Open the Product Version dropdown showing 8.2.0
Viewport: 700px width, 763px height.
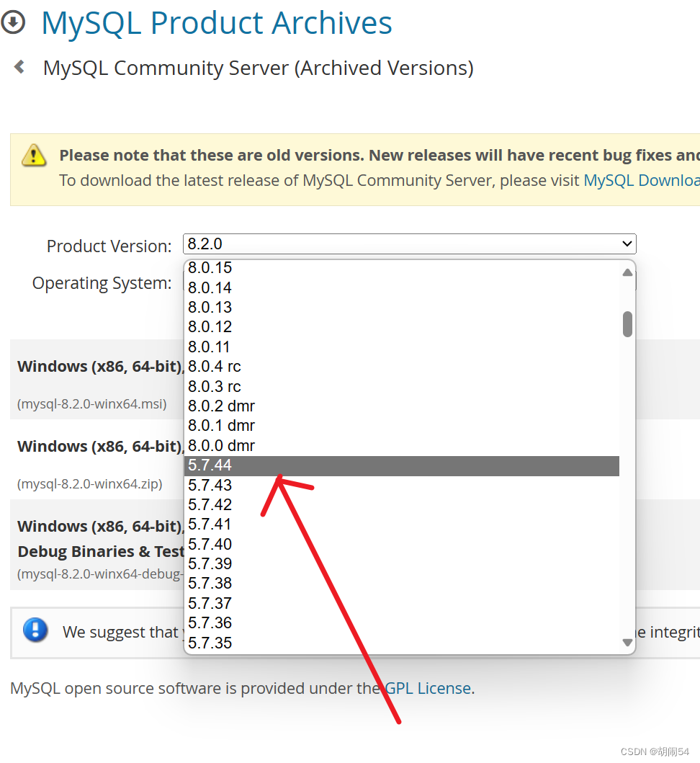408,244
